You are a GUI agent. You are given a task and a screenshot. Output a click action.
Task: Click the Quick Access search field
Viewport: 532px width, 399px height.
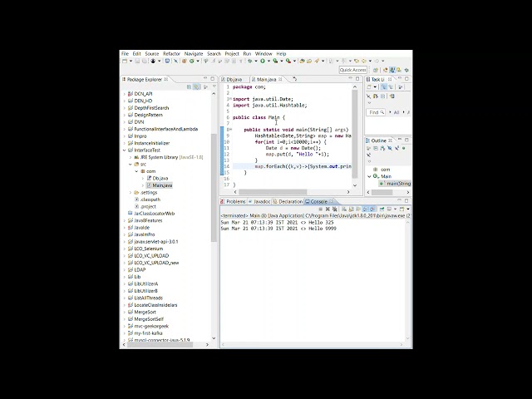(352, 70)
